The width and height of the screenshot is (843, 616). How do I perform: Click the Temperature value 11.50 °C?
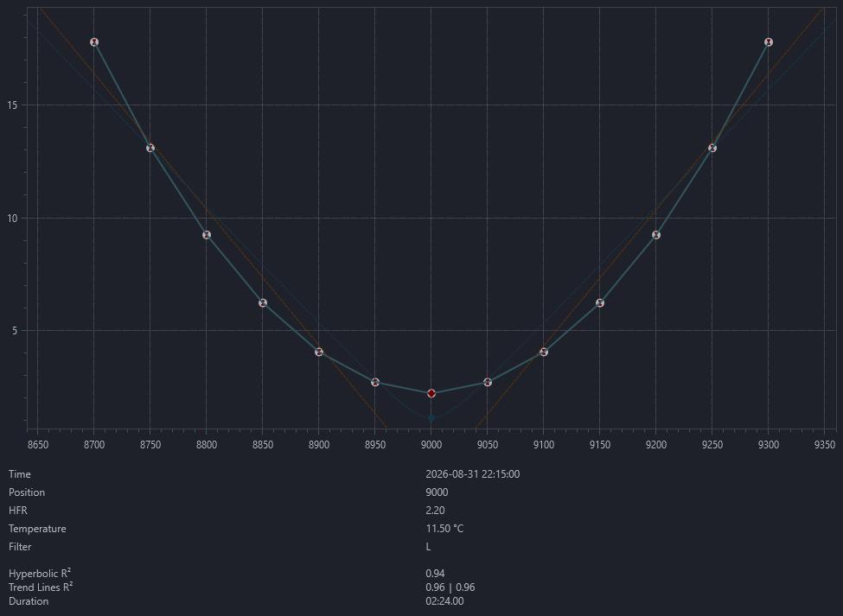point(444,529)
